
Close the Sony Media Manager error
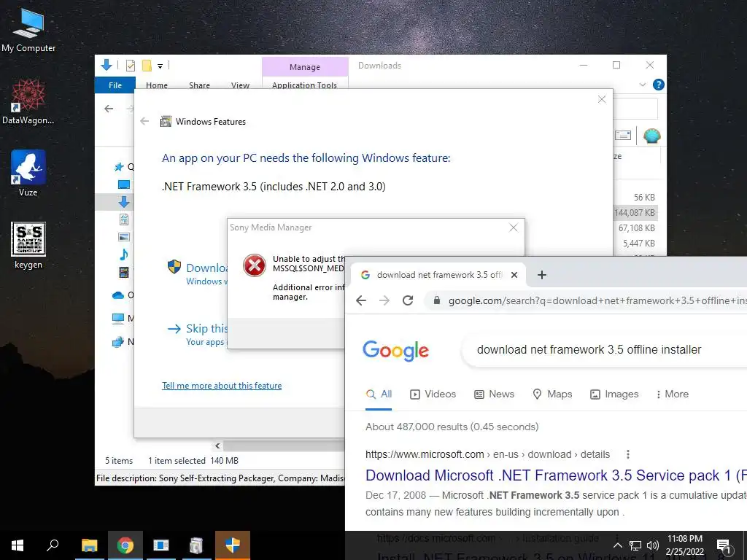[x=513, y=227]
